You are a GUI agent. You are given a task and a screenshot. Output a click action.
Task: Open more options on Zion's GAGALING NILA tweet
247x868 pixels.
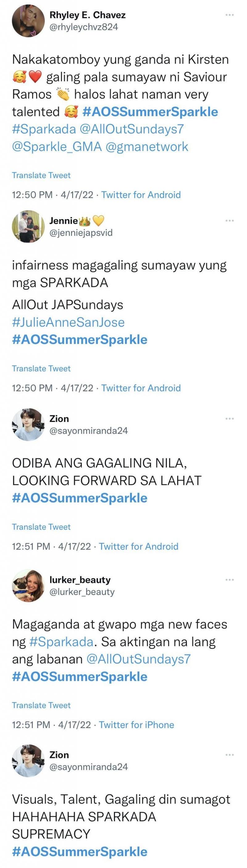click(x=229, y=419)
